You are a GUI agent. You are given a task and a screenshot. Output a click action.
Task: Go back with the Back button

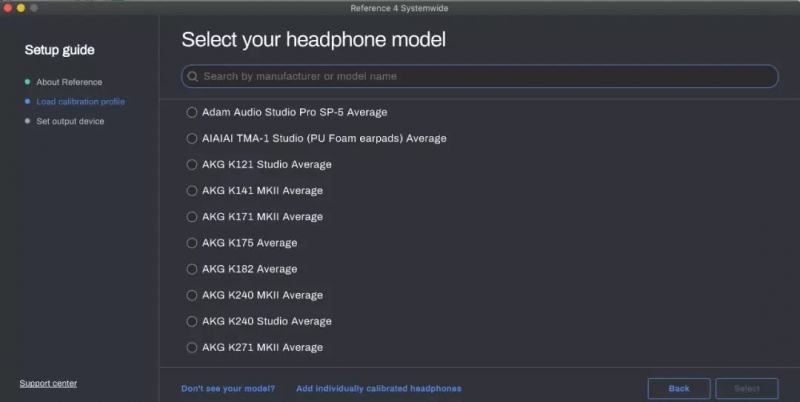[x=679, y=388]
